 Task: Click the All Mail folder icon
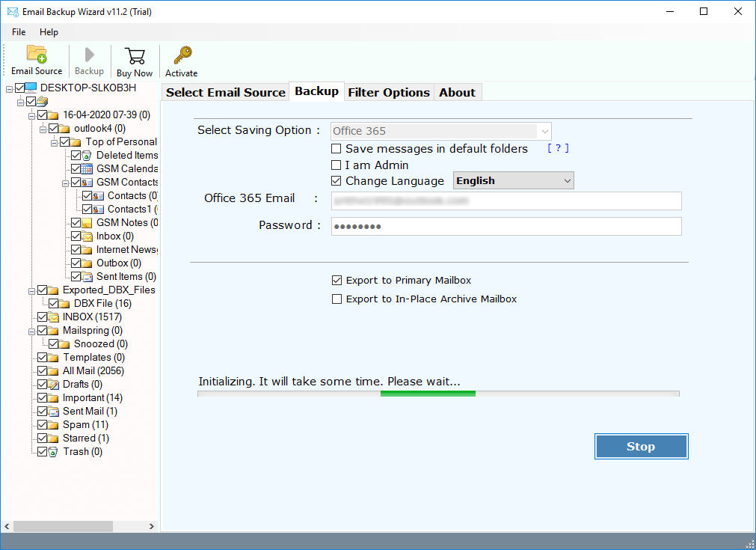pyautogui.click(x=53, y=371)
